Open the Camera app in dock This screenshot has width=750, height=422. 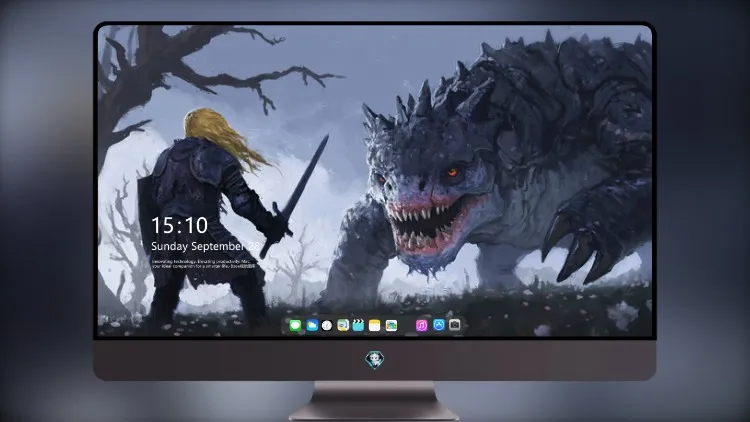click(455, 325)
